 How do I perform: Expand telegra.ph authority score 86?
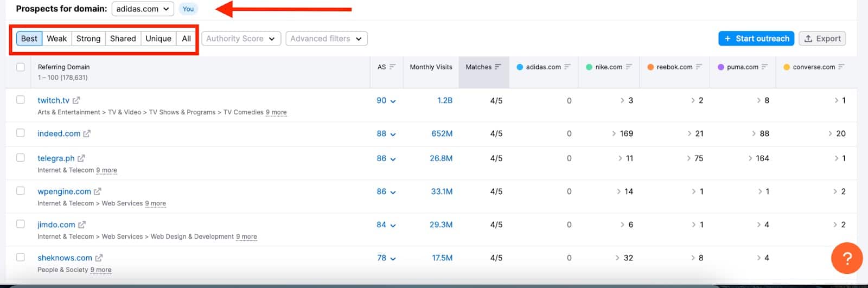coord(386,158)
